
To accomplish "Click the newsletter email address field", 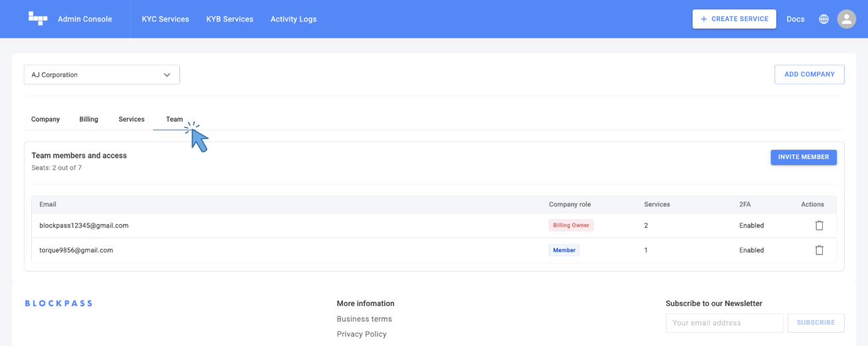I will click(724, 323).
